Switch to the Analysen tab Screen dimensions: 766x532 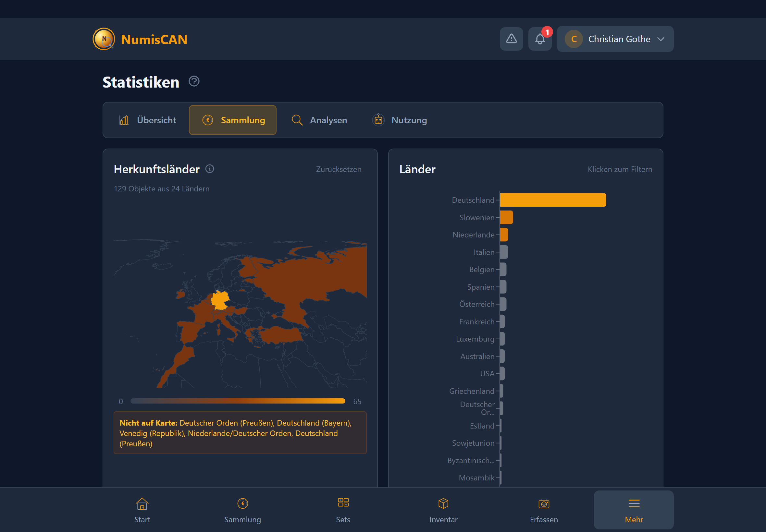tap(319, 120)
